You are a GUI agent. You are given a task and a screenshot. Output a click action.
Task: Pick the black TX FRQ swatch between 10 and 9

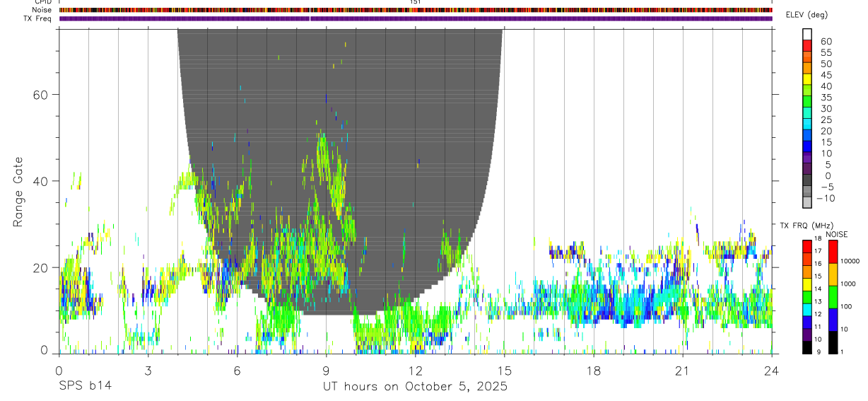807,347
